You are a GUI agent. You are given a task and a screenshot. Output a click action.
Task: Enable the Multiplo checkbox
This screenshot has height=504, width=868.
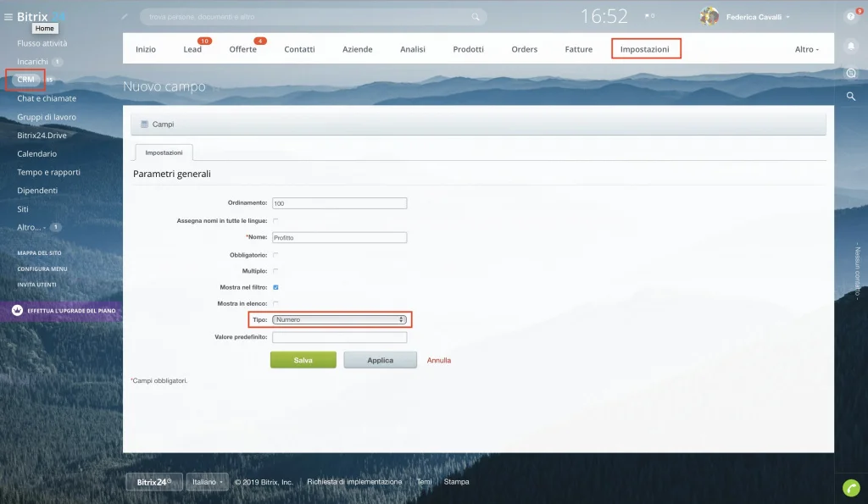pos(275,271)
